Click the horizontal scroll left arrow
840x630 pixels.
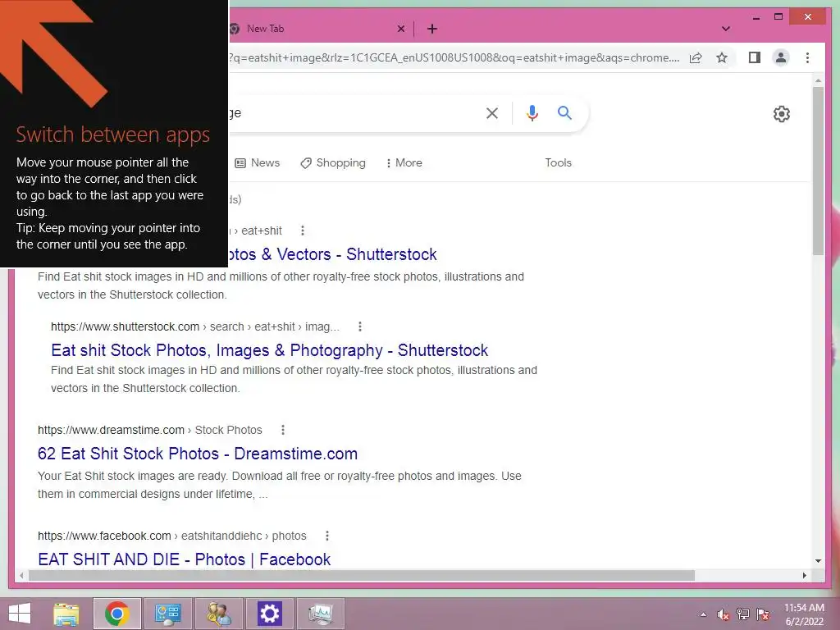coord(21,575)
